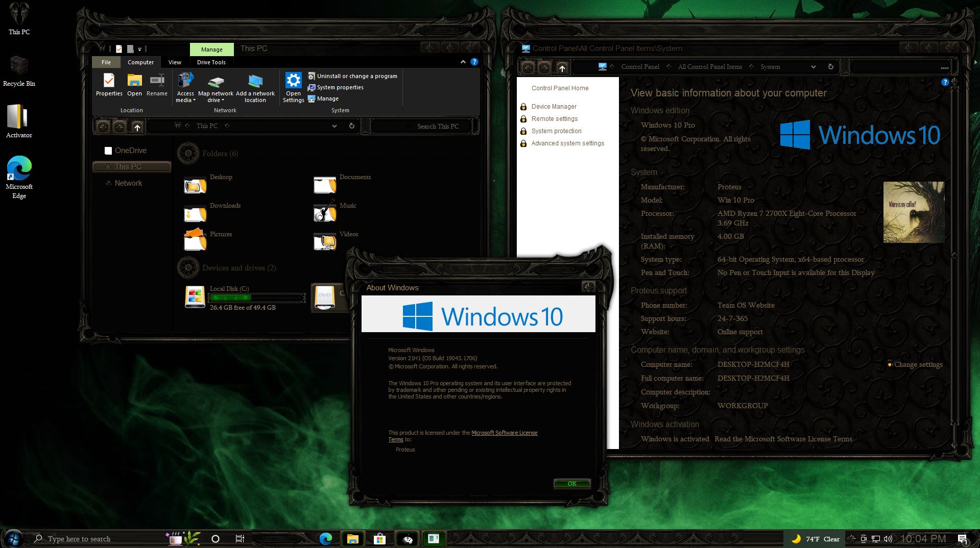980x548 pixels.
Task: Open Device Manager link
Action: pos(554,107)
